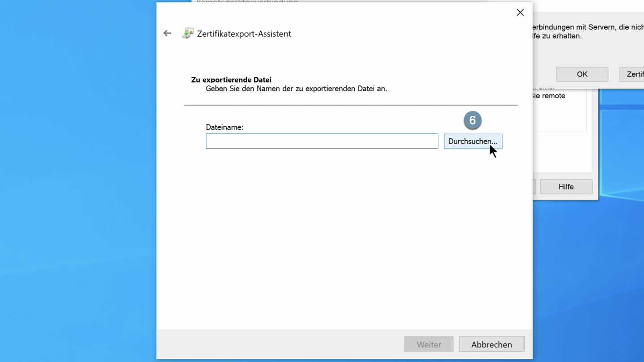Viewport: 644px width, 362px height.
Task: Click the Geben Sie den Namen instruction text
Action: click(x=297, y=88)
